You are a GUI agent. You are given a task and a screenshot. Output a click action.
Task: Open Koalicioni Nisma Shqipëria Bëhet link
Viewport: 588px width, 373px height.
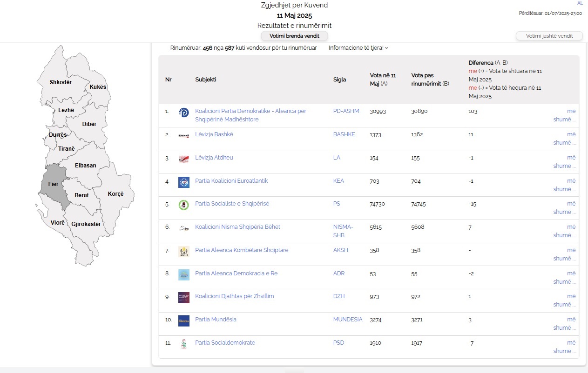point(237,227)
